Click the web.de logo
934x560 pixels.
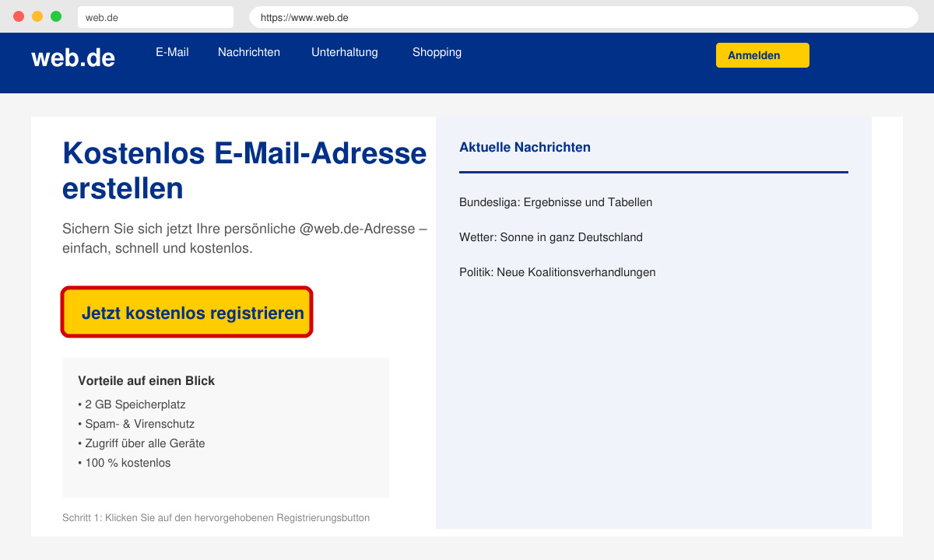[x=73, y=58]
